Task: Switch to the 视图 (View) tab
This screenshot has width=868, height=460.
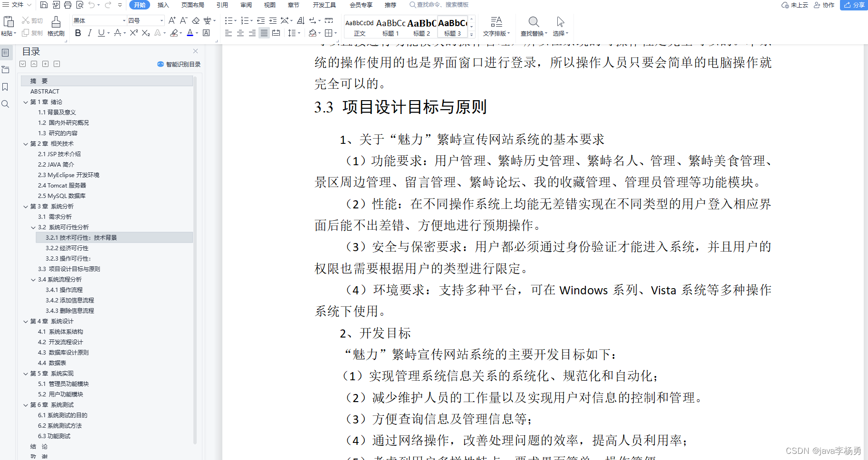Action: click(270, 5)
